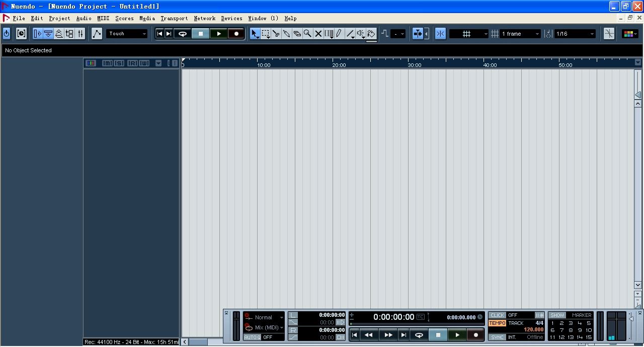The height and width of the screenshot is (347, 644).
Task: Open the 1 frame grid type dropdown
Action: pyautogui.click(x=520, y=34)
